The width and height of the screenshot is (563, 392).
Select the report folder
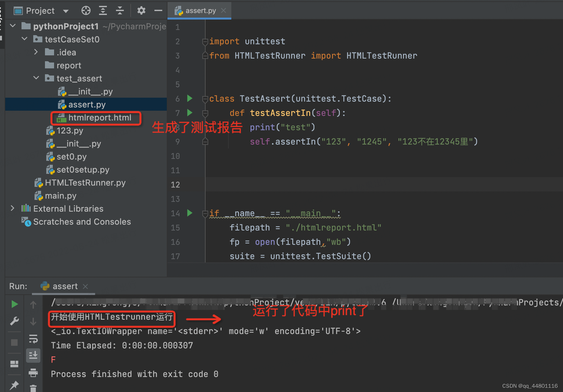[63, 65]
